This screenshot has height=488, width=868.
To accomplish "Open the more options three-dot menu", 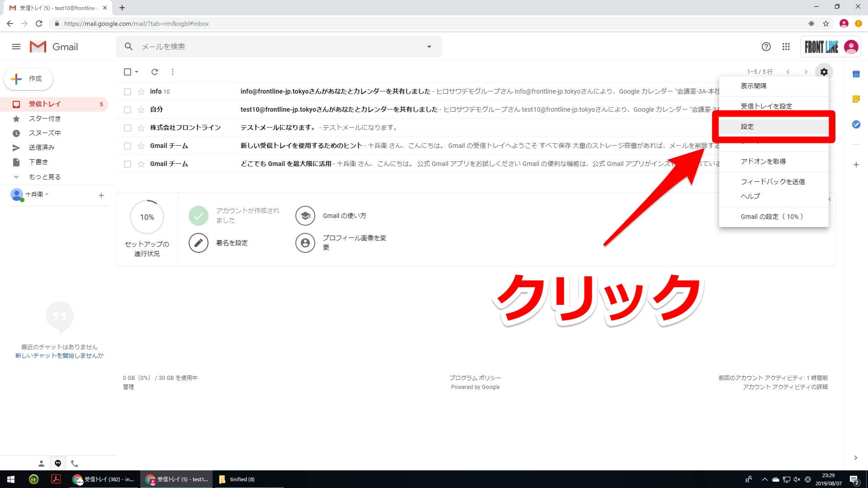I will click(x=172, y=72).
